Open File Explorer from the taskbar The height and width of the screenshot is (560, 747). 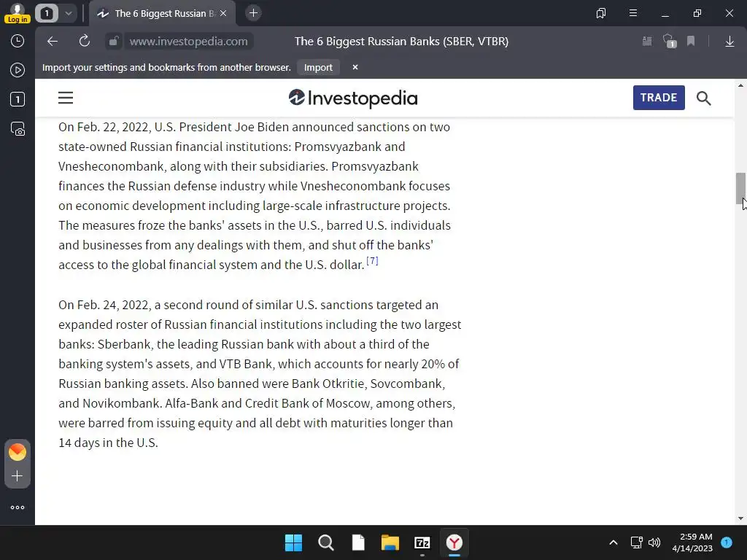tap(390, 542)
